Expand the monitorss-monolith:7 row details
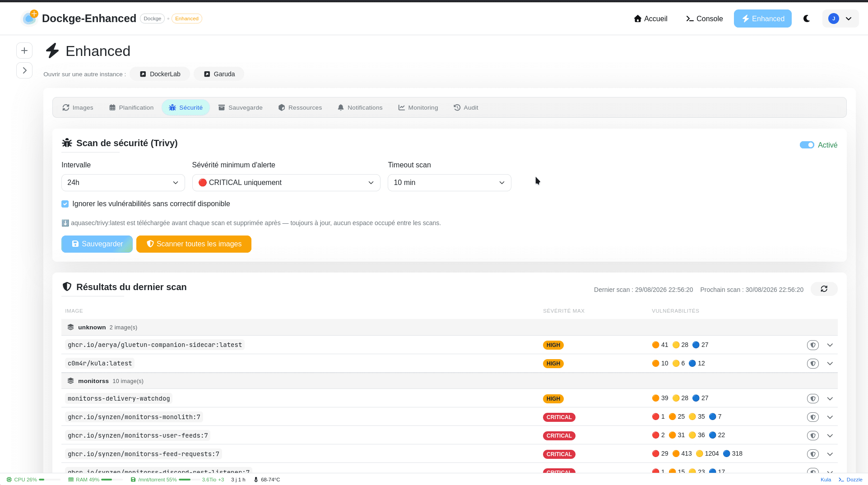Image resolution: width=868 pixels, height=485 pixels. pyautogui.click(x=830, y=417)
